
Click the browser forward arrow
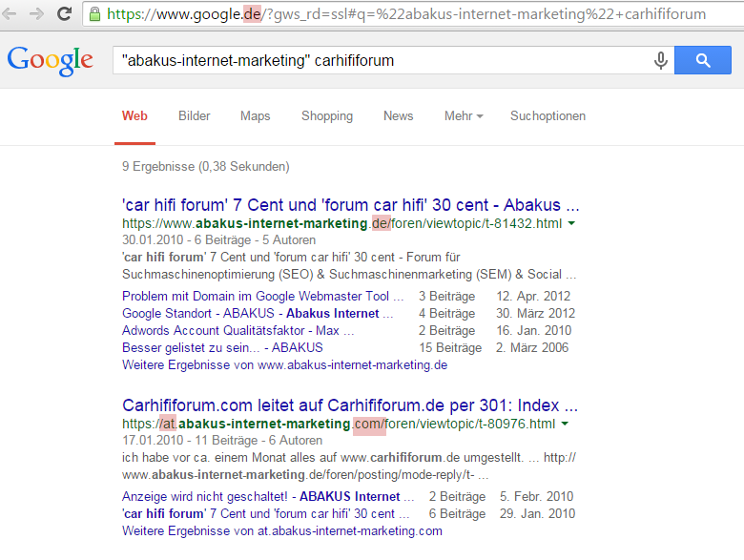(36, 13)
